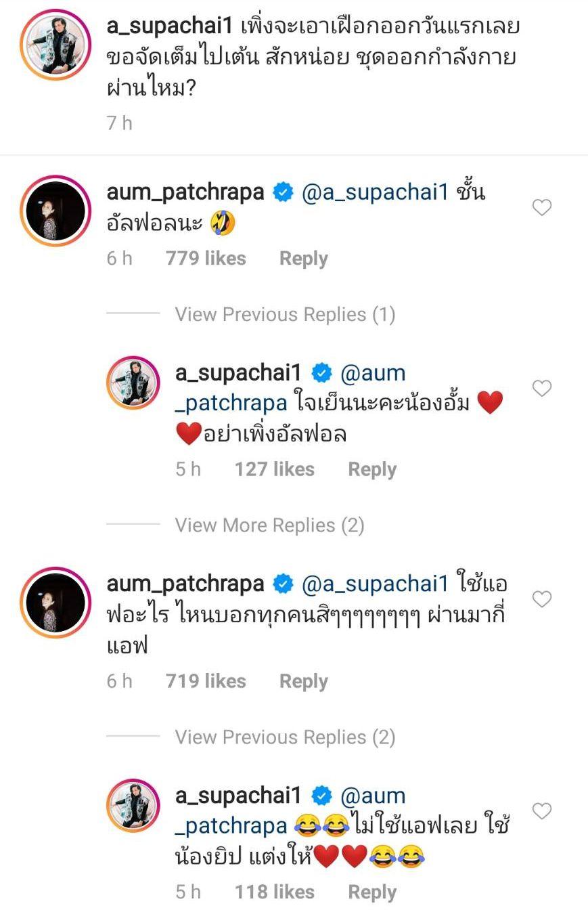Viewport: 588px width, 910px height.
Task: Like aum_patchrapa's comment with 719 likes
Action: (542, 599)
